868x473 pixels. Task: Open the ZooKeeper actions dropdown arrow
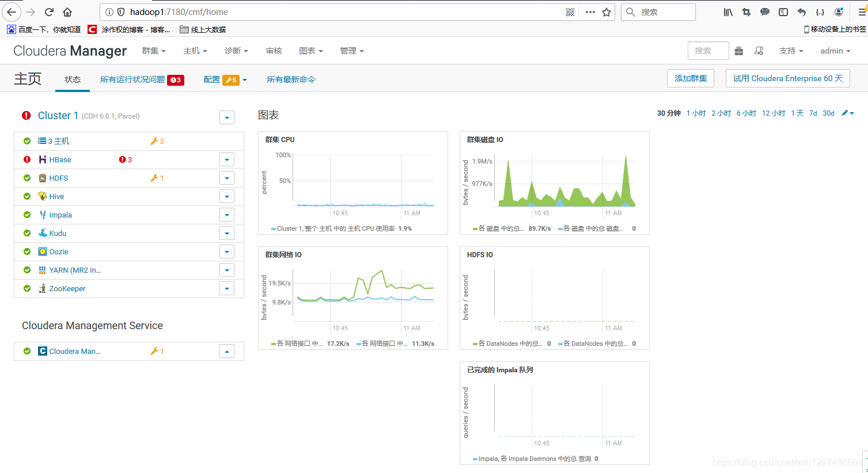point(227,289)
